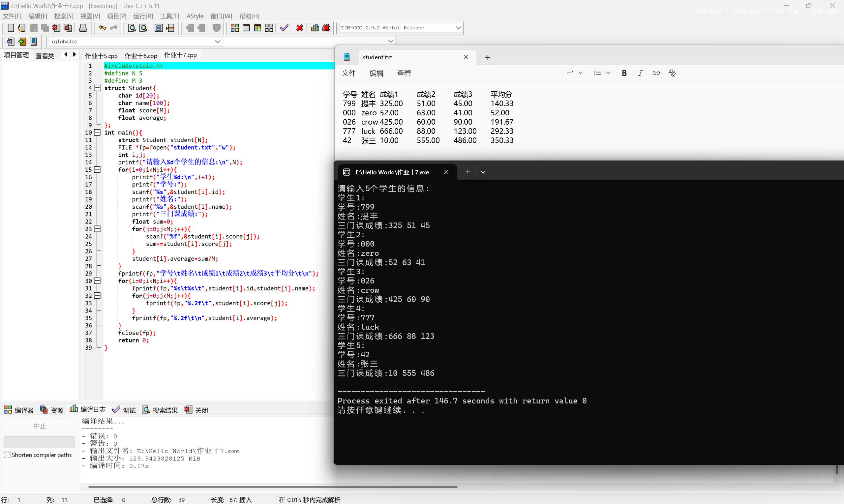844x504 pixels.
Task: Click the italic icon in Notepad
Action: click(x=640, y=73)
